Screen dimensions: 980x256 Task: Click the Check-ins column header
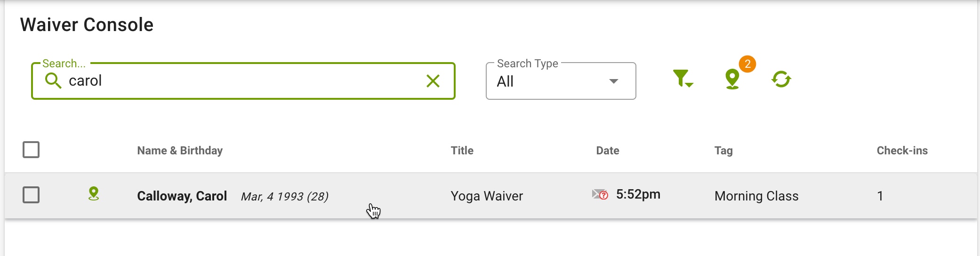[902, 151]
